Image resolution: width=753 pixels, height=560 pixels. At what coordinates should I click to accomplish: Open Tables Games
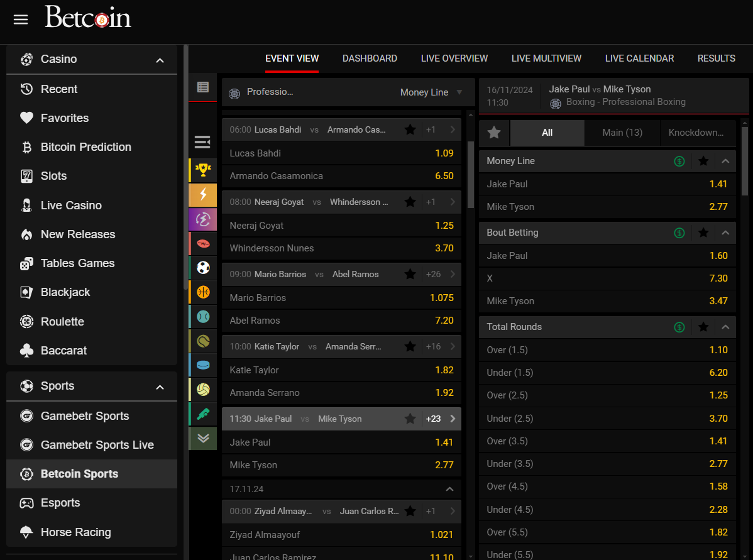tap(92, 263)
